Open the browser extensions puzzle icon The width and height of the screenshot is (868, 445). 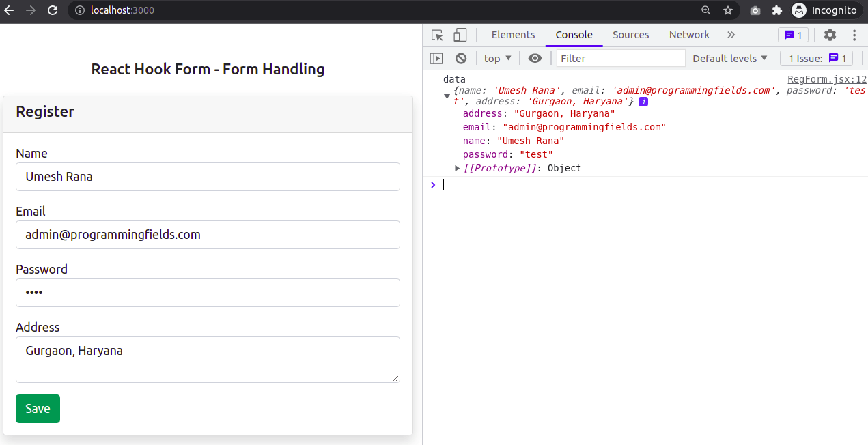[x=777, y=10]
